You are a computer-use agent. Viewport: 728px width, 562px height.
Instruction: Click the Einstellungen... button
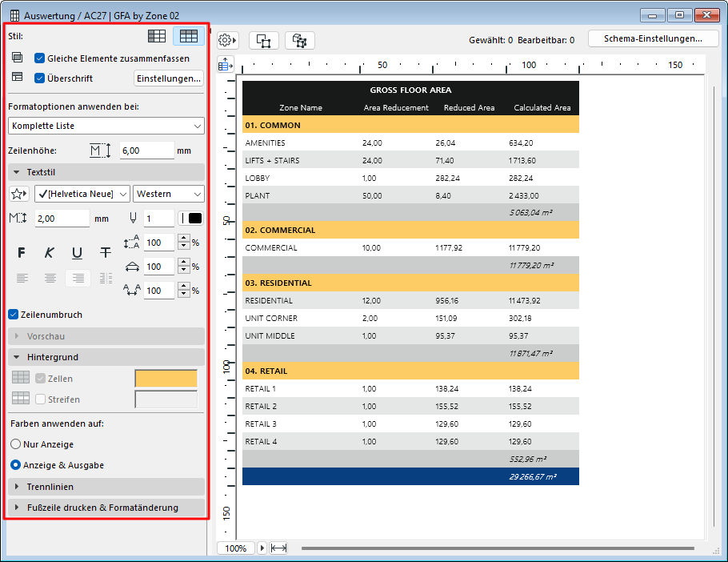tap(168, 78)
